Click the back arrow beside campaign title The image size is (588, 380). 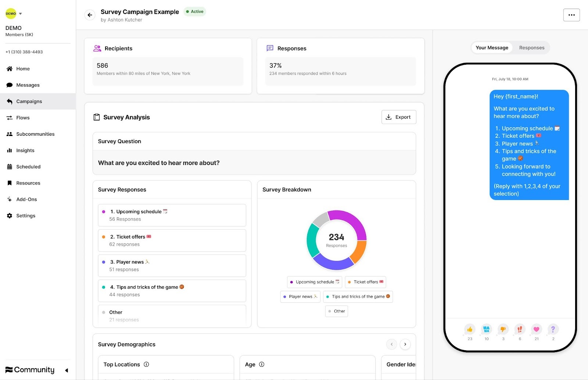click(90, 15)
